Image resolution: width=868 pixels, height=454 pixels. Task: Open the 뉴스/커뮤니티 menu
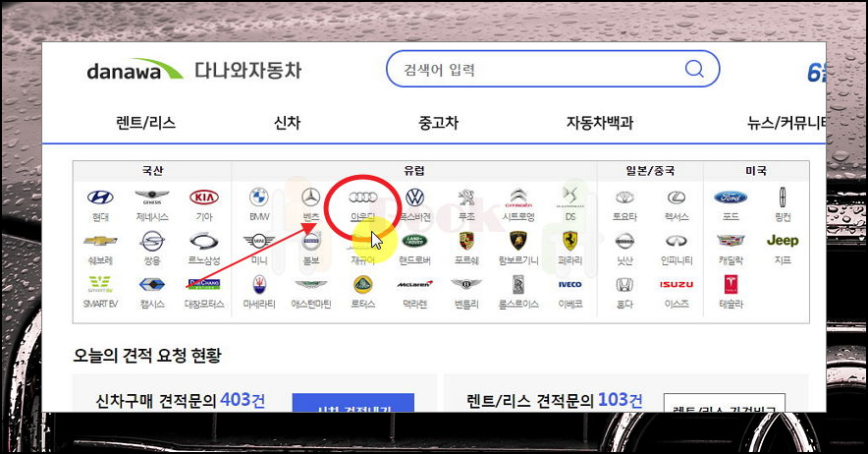click(x=787, y=123)
